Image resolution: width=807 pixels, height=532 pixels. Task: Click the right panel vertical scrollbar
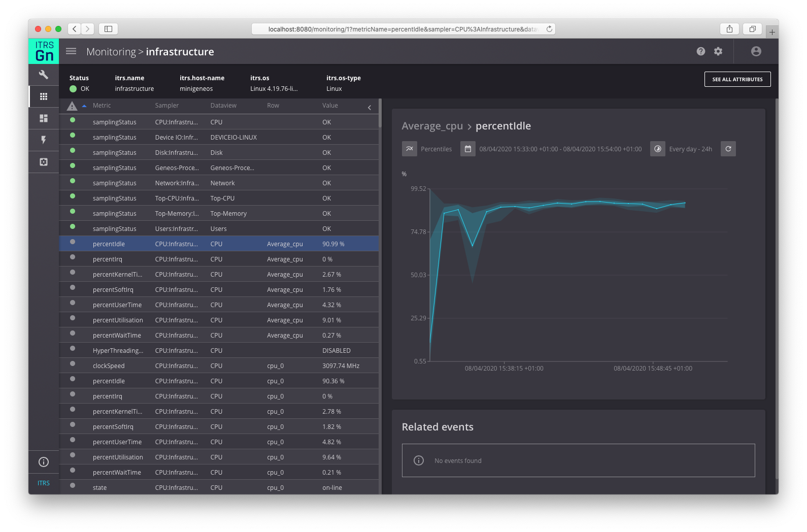pyautogui.click(x=777, y=289)
